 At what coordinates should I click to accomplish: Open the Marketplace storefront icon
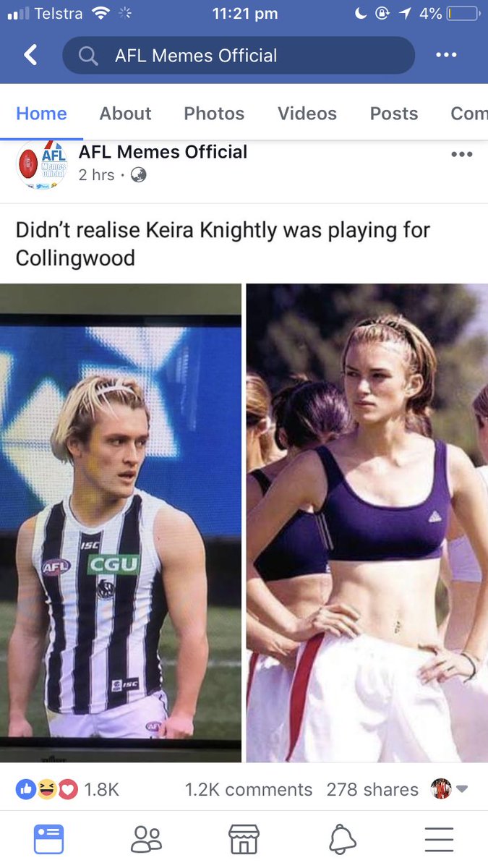tap(244, 840)
